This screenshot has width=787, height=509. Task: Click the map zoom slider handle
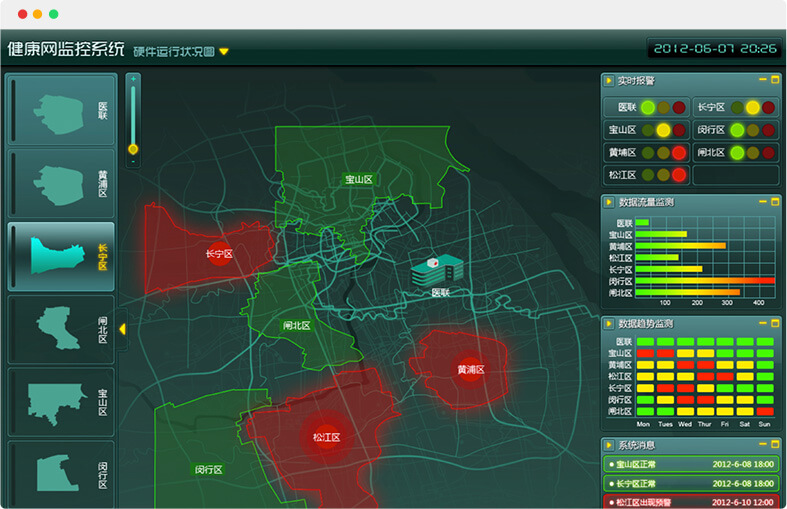tap(133, 149)
